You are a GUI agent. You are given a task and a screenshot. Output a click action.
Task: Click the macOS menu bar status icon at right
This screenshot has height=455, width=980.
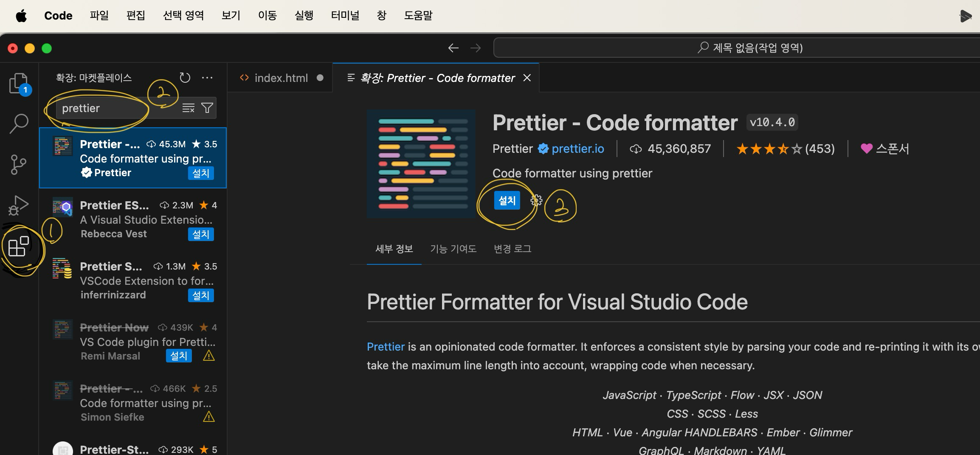pyautogui.click(x=966, y=16)
